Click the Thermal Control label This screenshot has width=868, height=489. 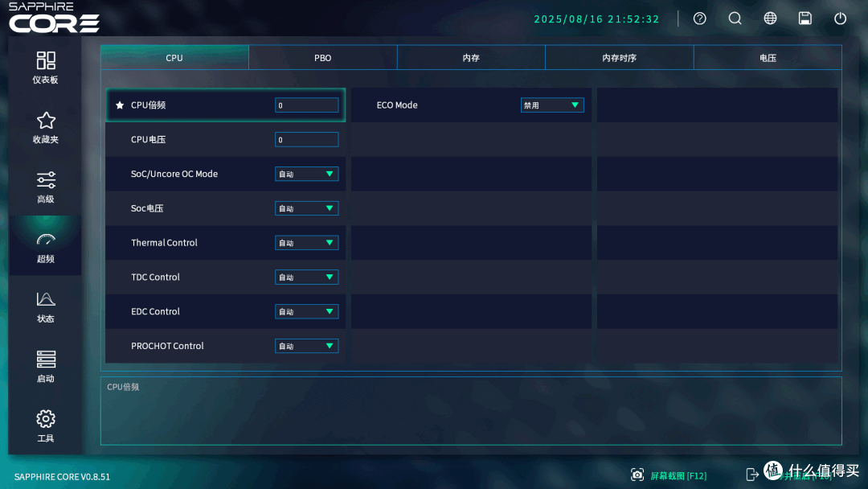tap(165, 243)
